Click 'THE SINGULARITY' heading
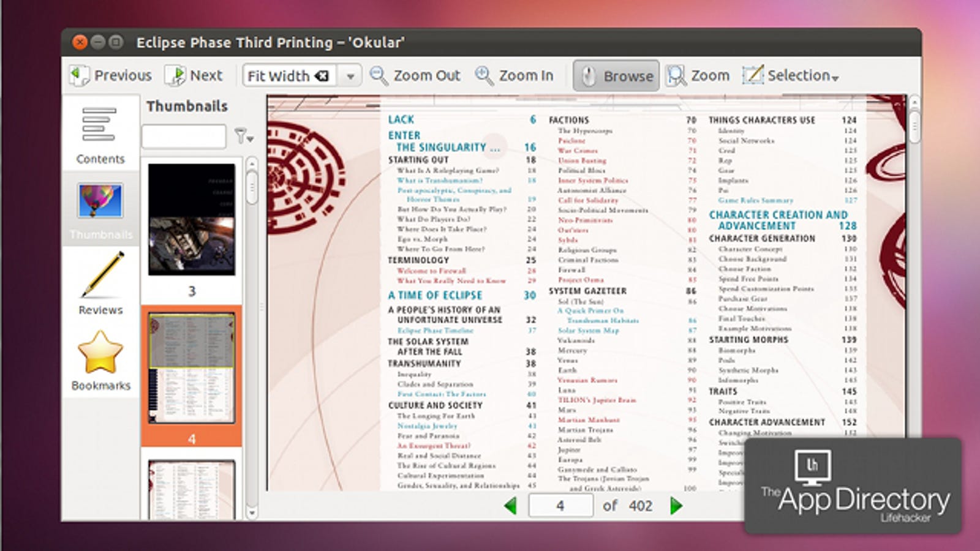 pos(448,148)
